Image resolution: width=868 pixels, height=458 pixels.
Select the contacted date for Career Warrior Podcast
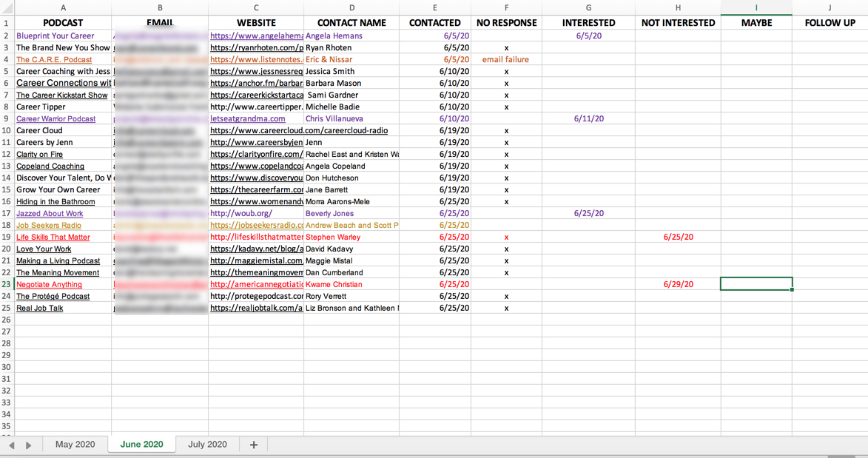click(435, 118)
